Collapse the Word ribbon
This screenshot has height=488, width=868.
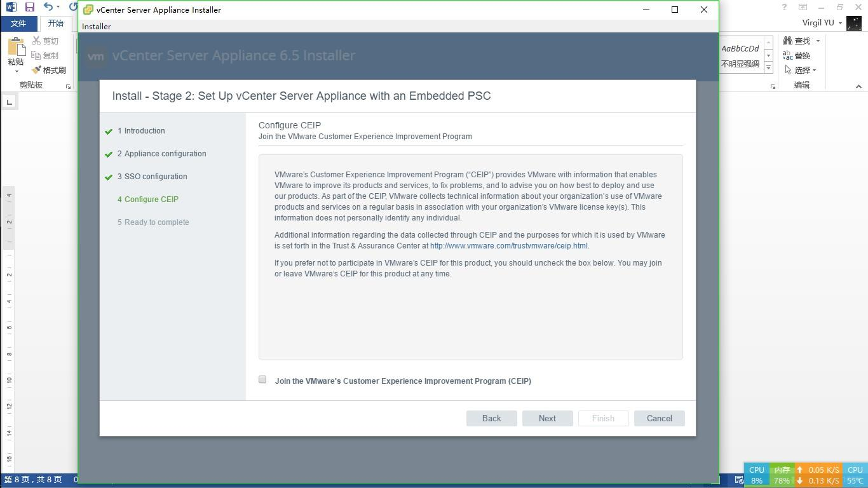click(x=858, y=86)
